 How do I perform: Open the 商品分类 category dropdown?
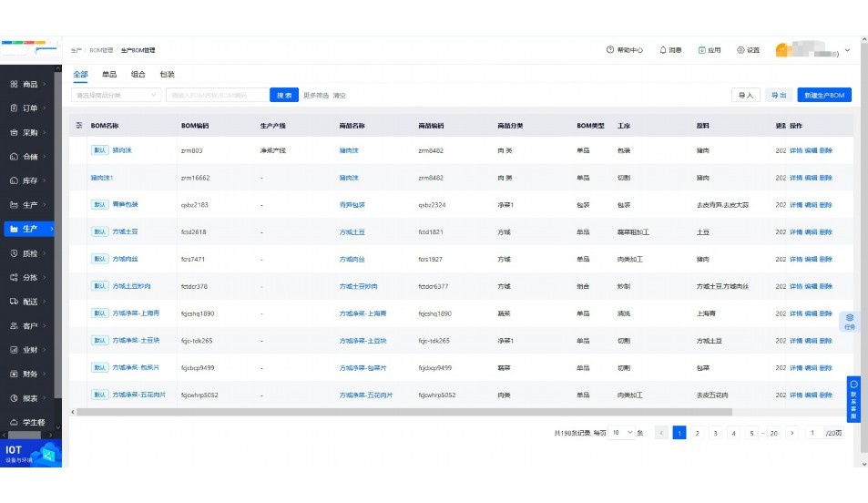(x=116, y=95)
